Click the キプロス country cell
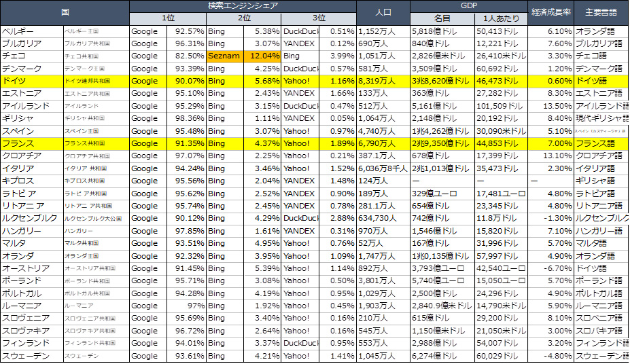 pyautogui.click(x=32, y=181)
